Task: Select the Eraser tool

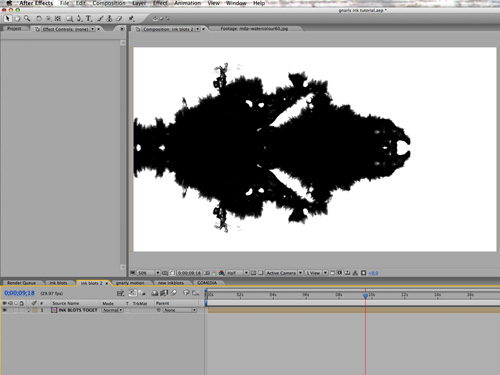Action: tap(119, 18)
